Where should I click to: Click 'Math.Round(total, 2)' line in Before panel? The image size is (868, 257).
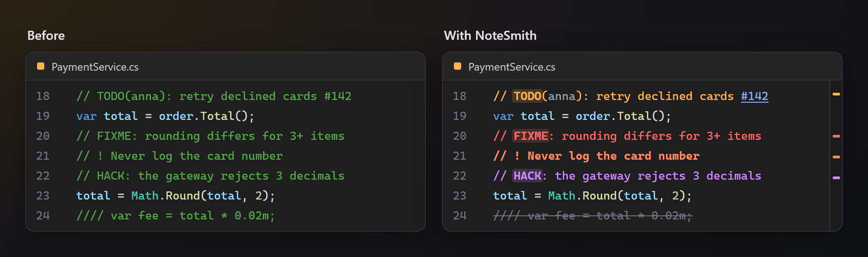[x=176, y=196]
